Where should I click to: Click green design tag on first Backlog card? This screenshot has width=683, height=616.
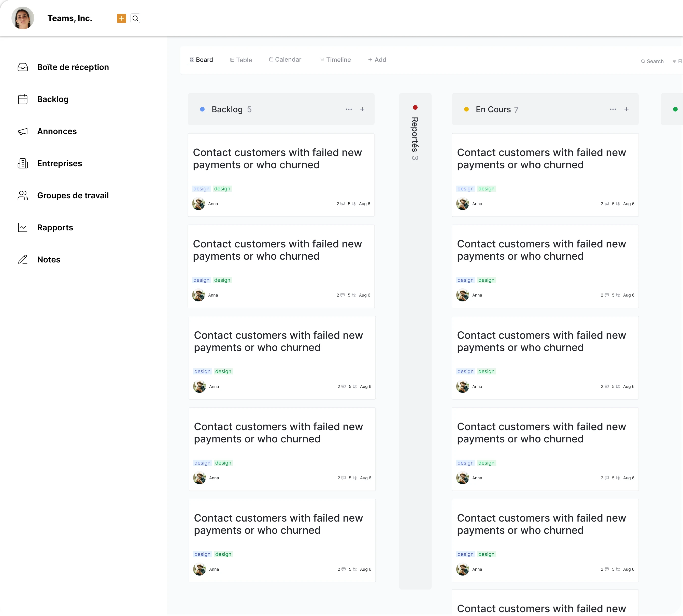[x=222, y=189]
